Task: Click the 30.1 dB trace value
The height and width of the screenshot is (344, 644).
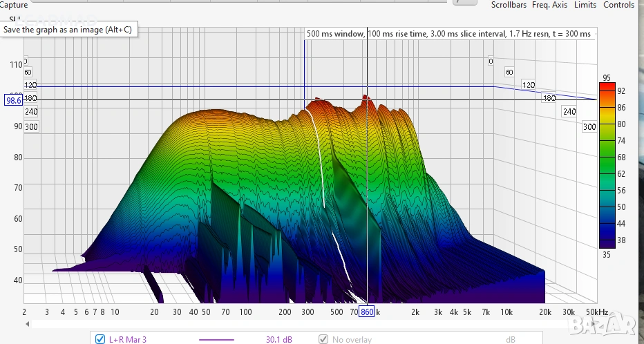Action: [278, 339]
